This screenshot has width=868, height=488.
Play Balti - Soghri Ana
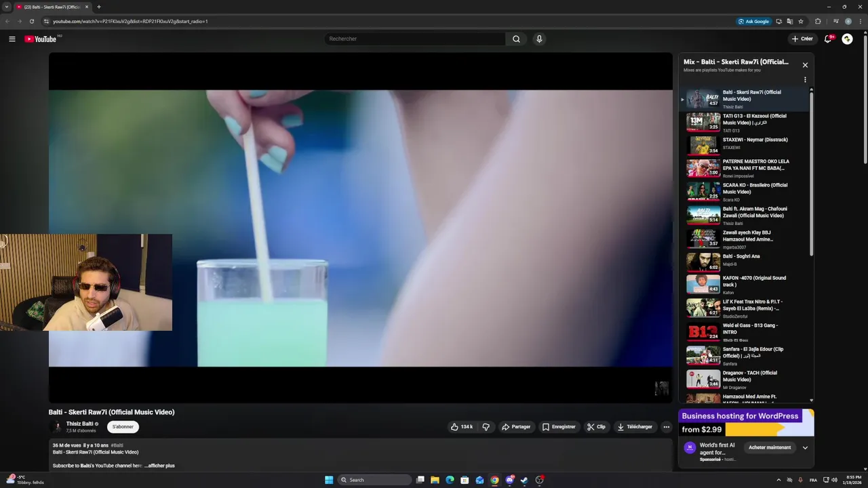coord(745,262)
